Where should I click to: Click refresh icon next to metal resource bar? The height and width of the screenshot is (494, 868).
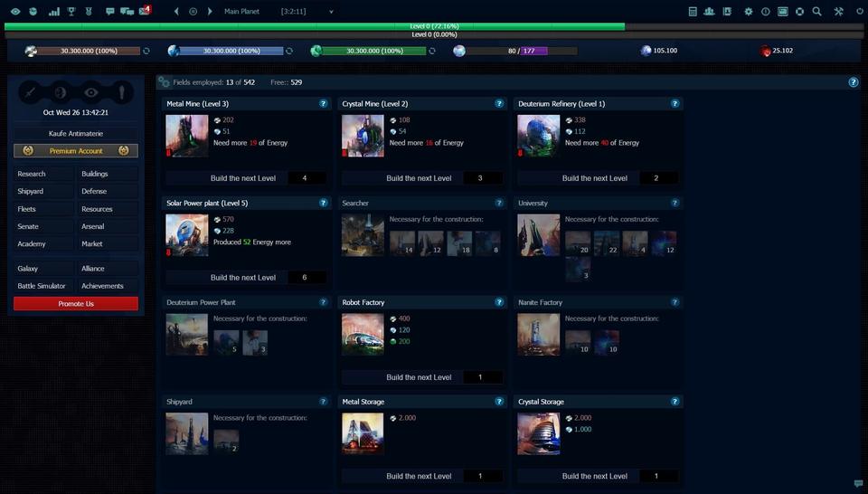(146, 51)
